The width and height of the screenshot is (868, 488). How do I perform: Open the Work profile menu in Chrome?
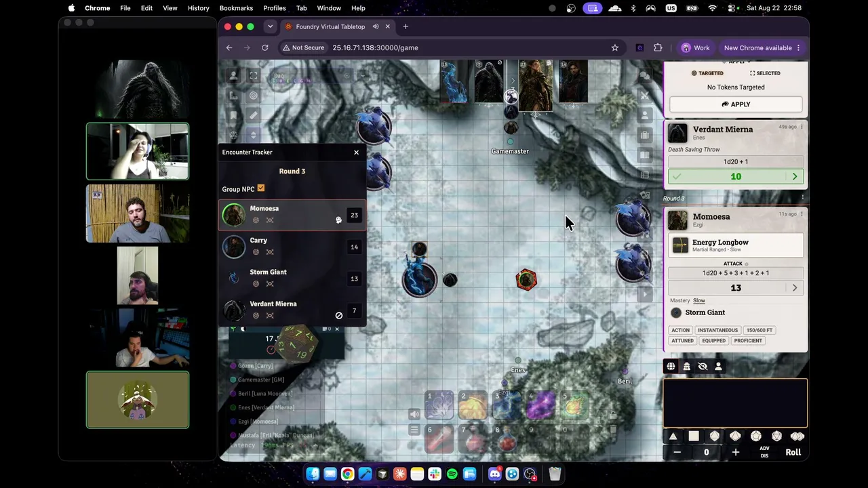[696, 47]
